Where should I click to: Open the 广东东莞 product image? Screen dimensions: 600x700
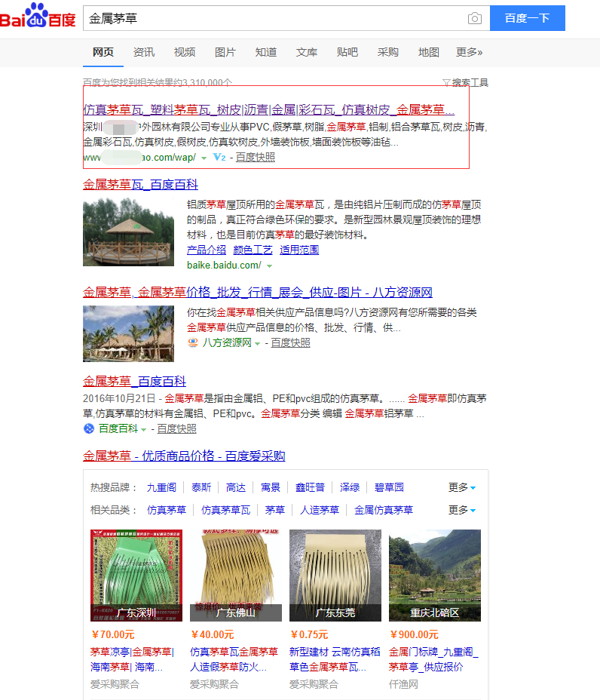pyautogui.click(x=335, y=576)
